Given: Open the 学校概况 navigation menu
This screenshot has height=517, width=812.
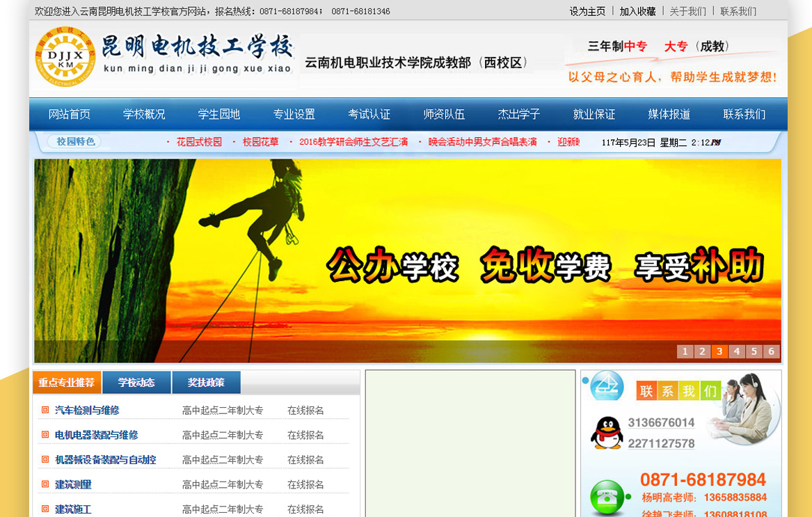Looking at the screenshot, I should 144,114.
